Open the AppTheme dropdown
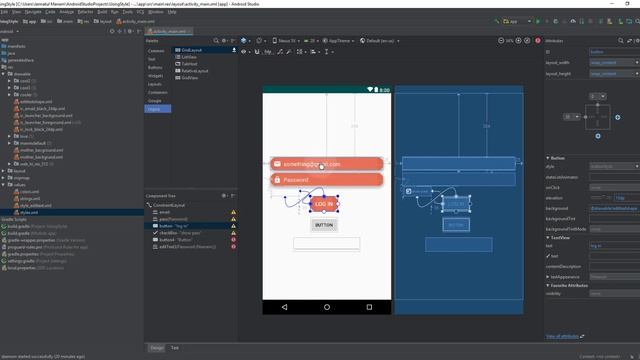The width and height of the screenshot is (640, 360). (339, 41)
